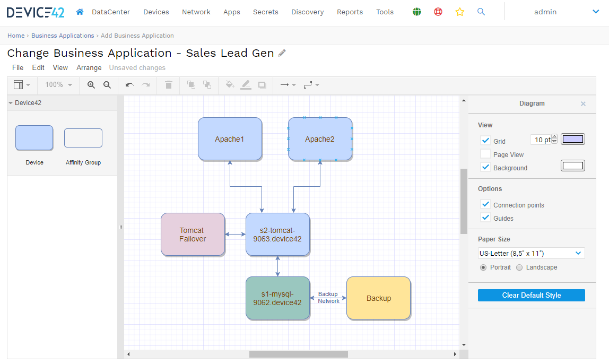Open the Tools navigation menu
This screenshot has height=364, width=609.
pos(385,12)
